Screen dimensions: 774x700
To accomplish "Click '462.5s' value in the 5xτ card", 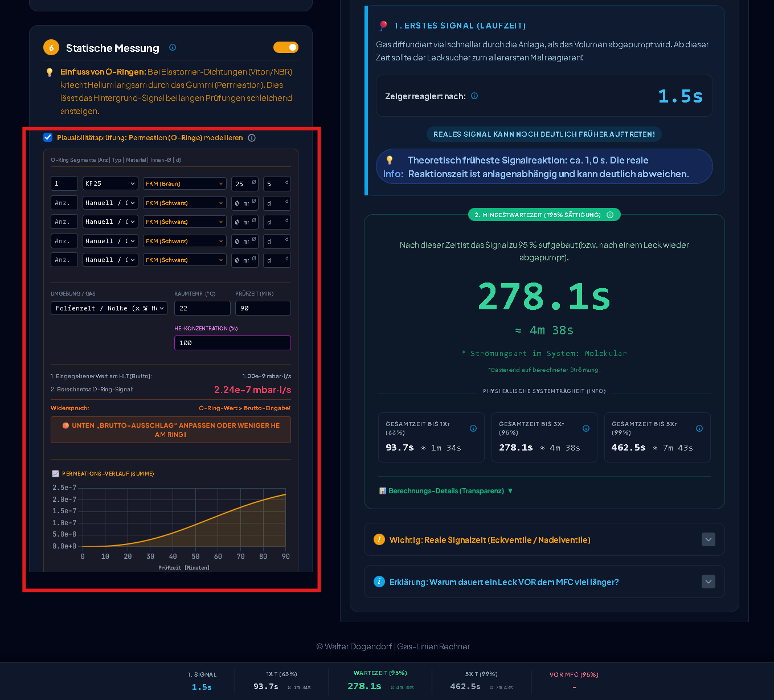I will (628, 448).
